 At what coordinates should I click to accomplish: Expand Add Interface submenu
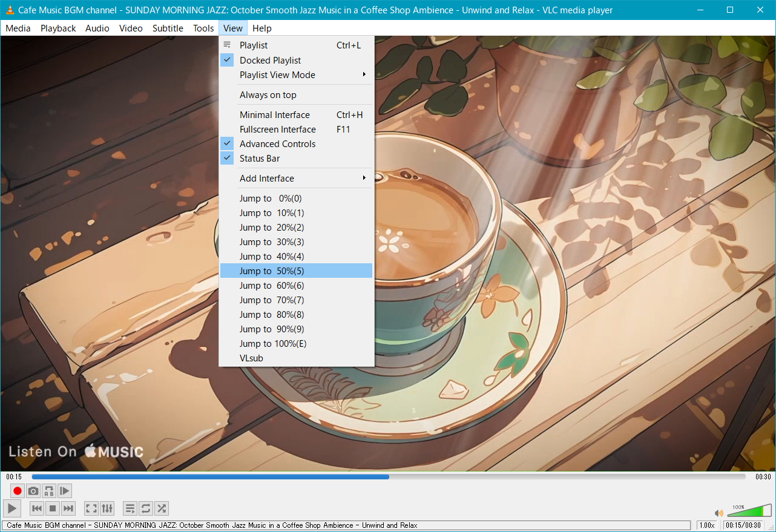pos(296,178)
